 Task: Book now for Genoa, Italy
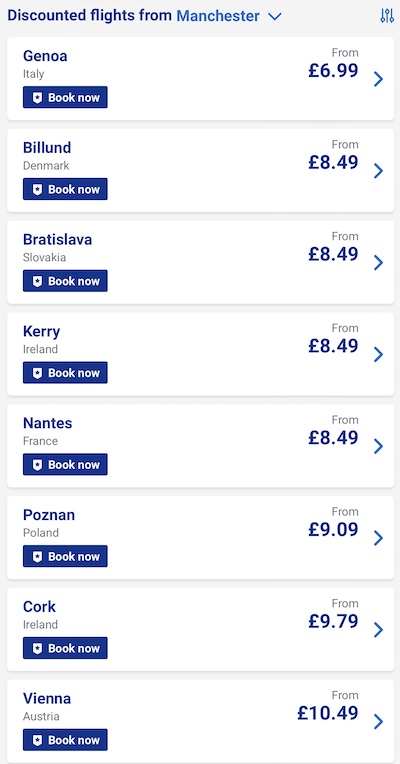click(65, 97)
